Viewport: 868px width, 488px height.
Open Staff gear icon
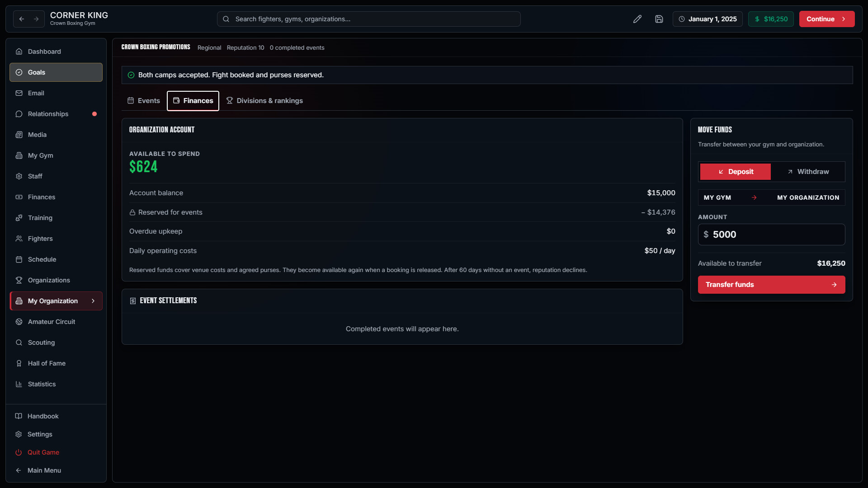(x=19, y=176)
